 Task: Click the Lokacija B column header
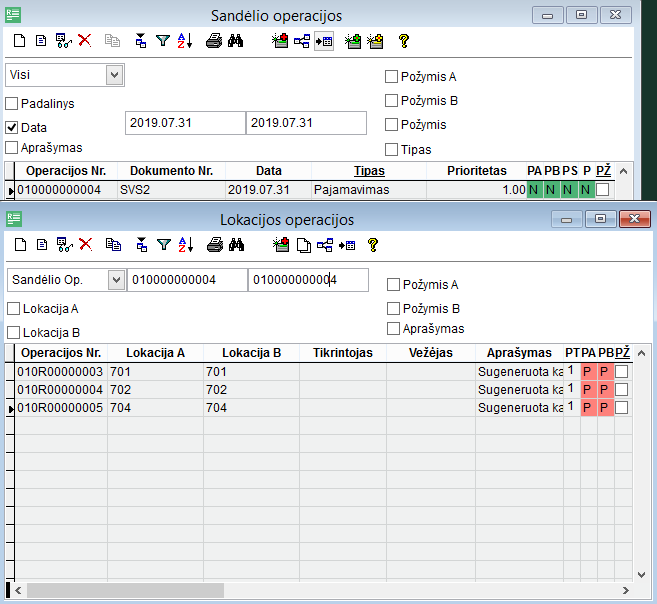(251, 353)
